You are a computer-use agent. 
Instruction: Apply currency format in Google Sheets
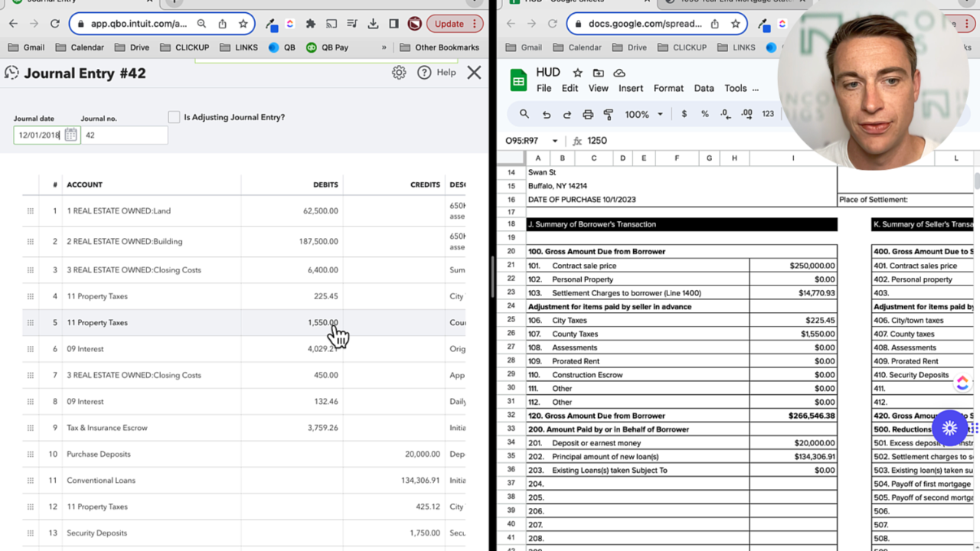pos(684,113)
